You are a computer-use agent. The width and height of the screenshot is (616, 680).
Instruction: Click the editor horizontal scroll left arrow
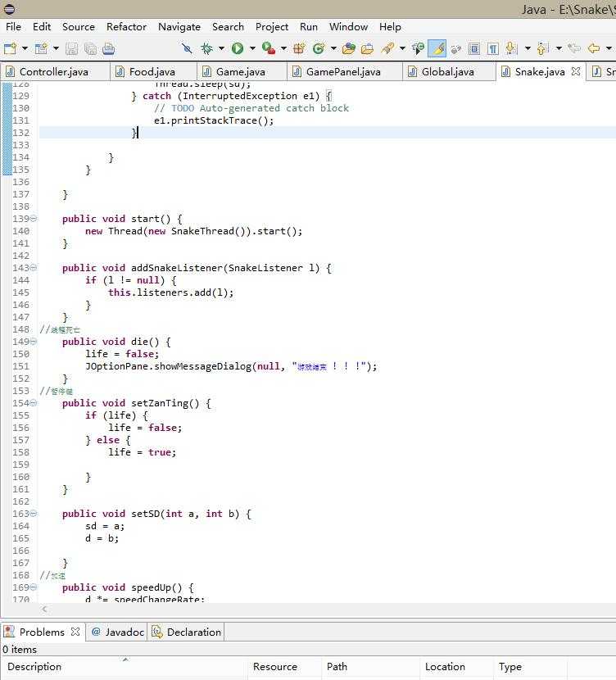[44, 609]
